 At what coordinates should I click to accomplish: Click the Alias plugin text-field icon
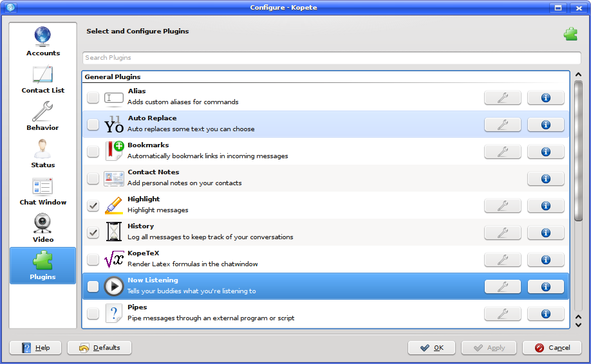(x=113, y=98)
